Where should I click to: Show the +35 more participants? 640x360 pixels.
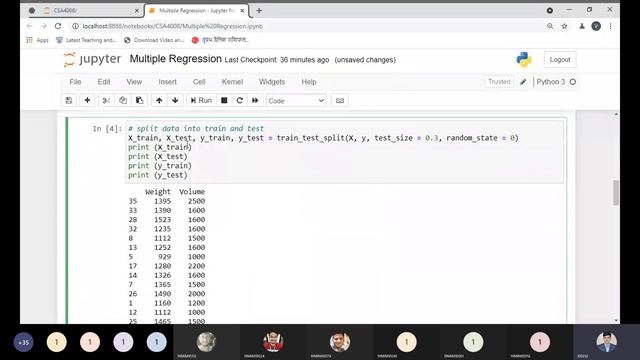pos(23,342)
